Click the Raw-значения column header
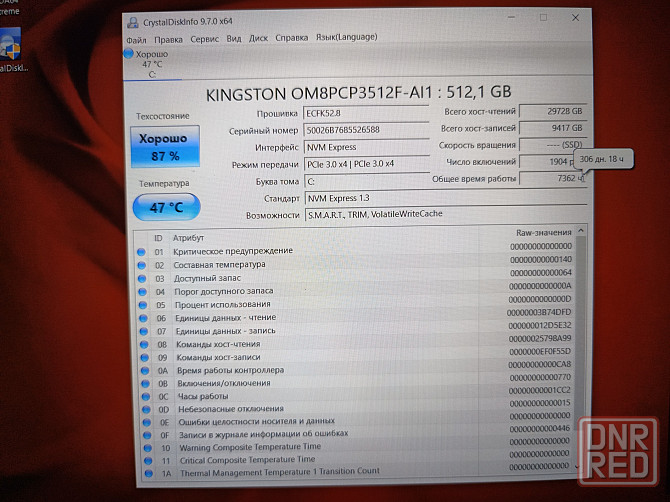Viewport: 670px width, 502px height. [544, 233]
